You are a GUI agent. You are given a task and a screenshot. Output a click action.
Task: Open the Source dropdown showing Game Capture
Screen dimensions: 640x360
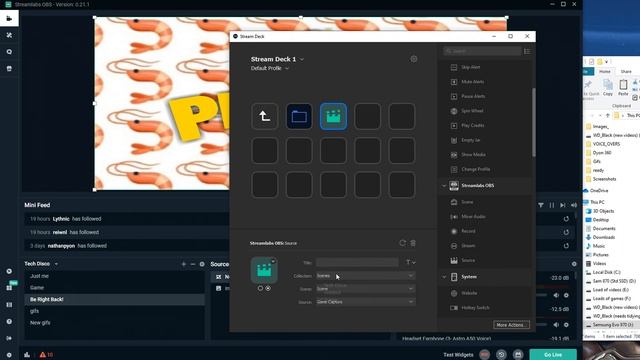pos(366,302)
